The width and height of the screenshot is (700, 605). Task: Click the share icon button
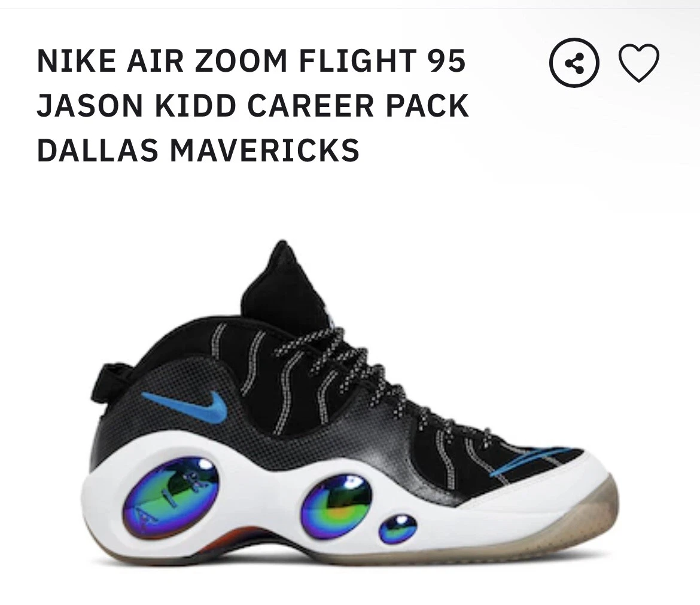(574, 63)
